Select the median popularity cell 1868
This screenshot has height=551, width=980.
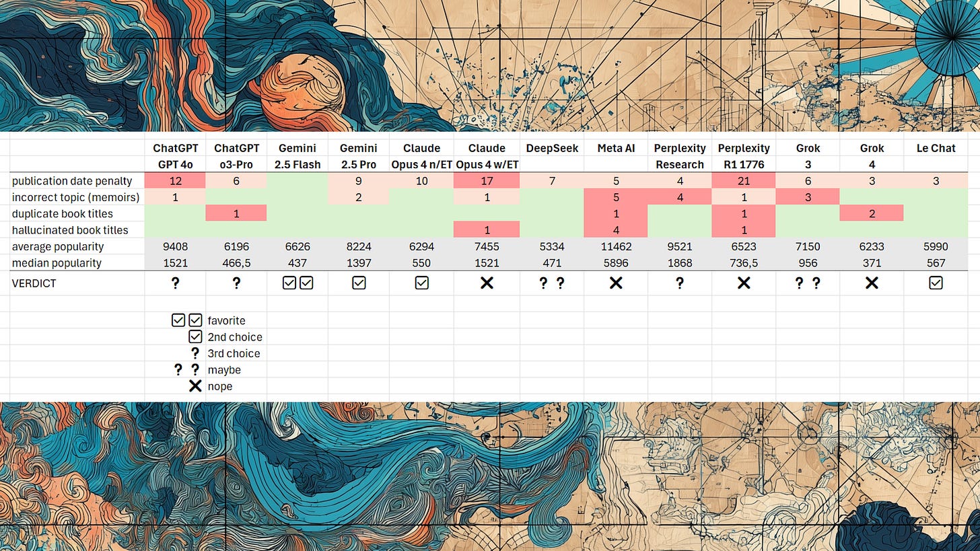pos(679,263)
